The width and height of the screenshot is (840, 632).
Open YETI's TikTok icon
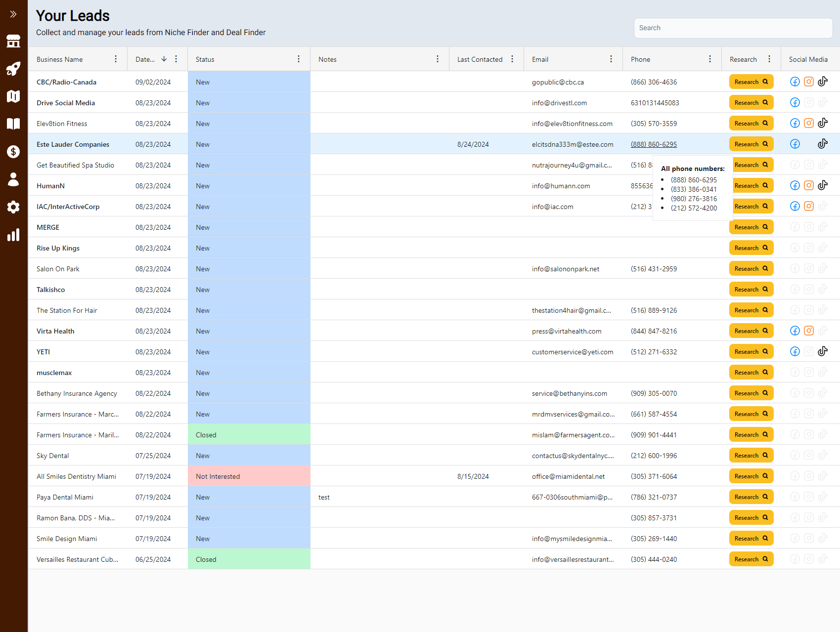(823, 351)
